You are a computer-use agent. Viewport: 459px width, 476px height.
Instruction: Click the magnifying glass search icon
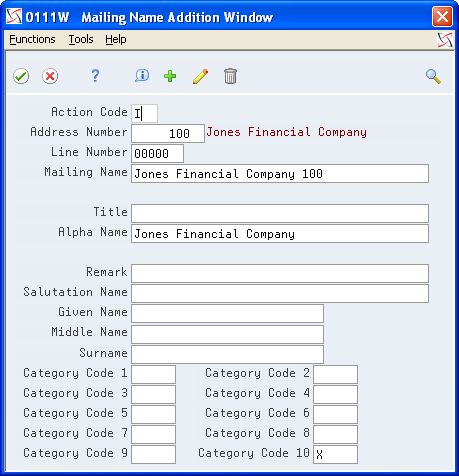(433, 76)
